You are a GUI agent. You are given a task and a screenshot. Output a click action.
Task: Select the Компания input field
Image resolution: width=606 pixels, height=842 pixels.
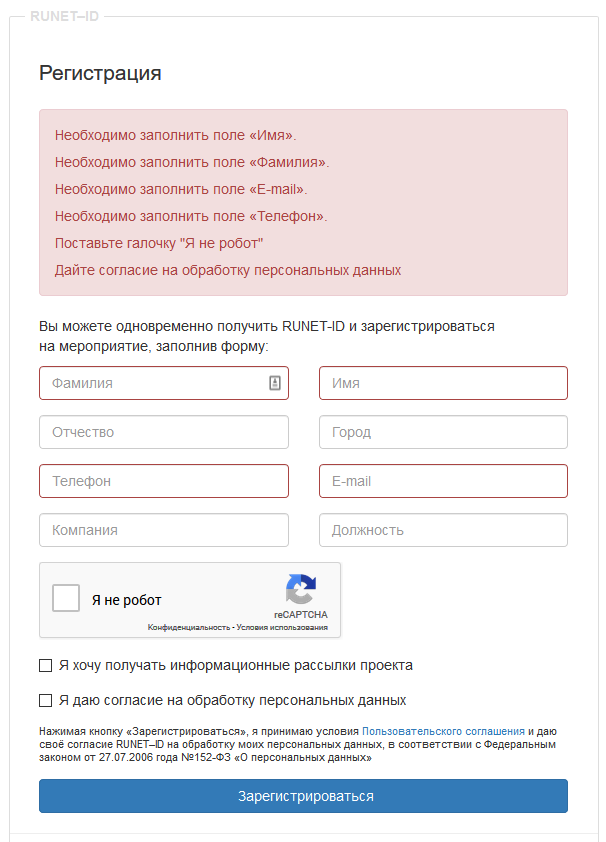163,530
